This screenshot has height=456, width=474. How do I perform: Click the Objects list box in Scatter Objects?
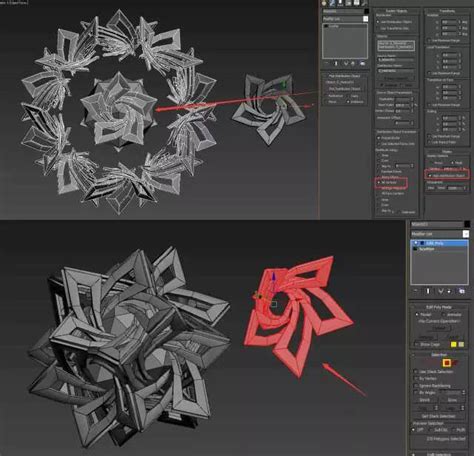(396, 46)
